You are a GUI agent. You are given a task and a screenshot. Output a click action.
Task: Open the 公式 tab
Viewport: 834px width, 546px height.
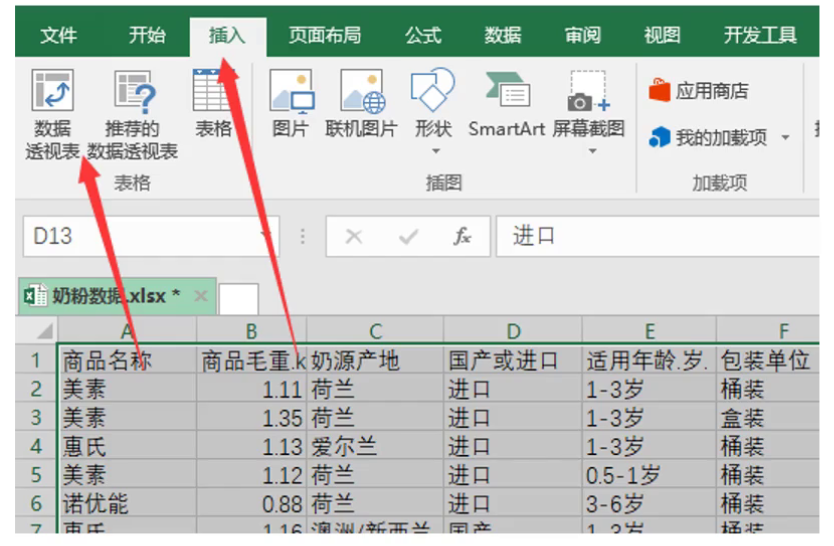pos(423,36)
